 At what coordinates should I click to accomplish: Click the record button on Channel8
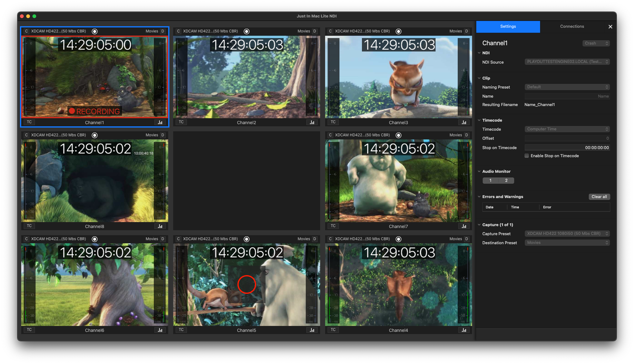(x=95, y=135)
